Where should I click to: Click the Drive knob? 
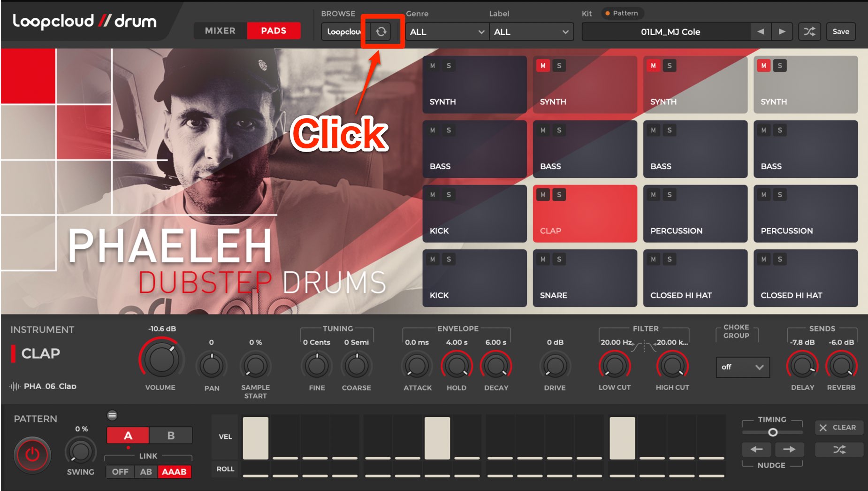555,366
